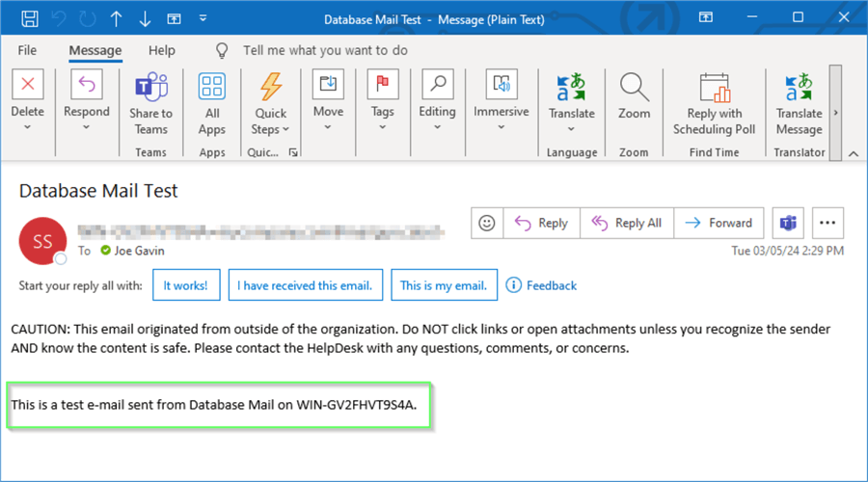868x482 pixels.
Task: Collapse the ribbon with the chevron arrow
Action: 853,153
